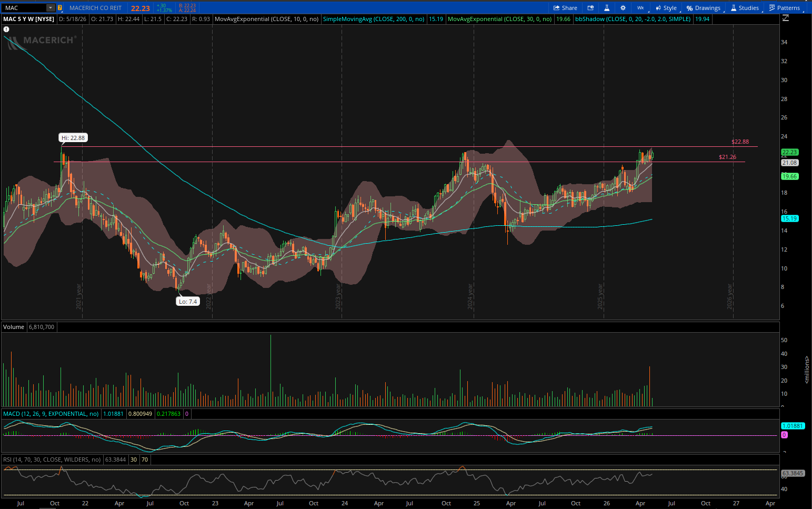The height and width of the screenshot is (509, 812).
Task: Click the R: 0.93 range value
Action: click(x=201, y=19)
